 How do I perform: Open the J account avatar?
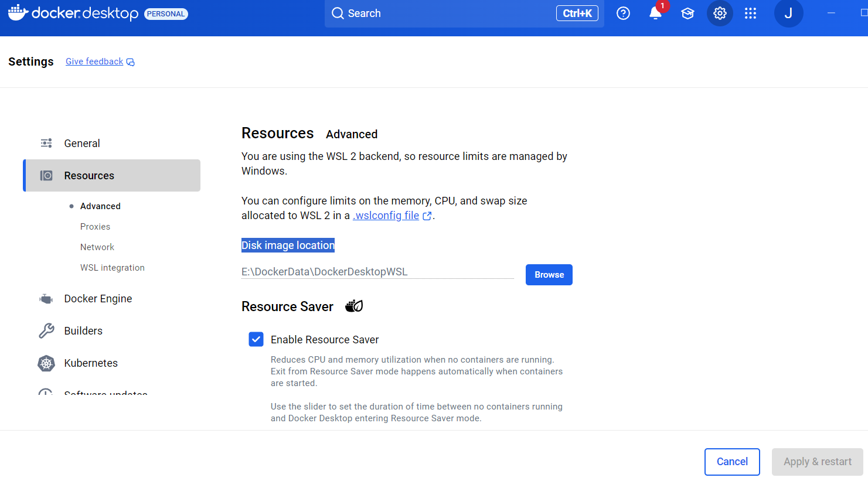point(788,13)
